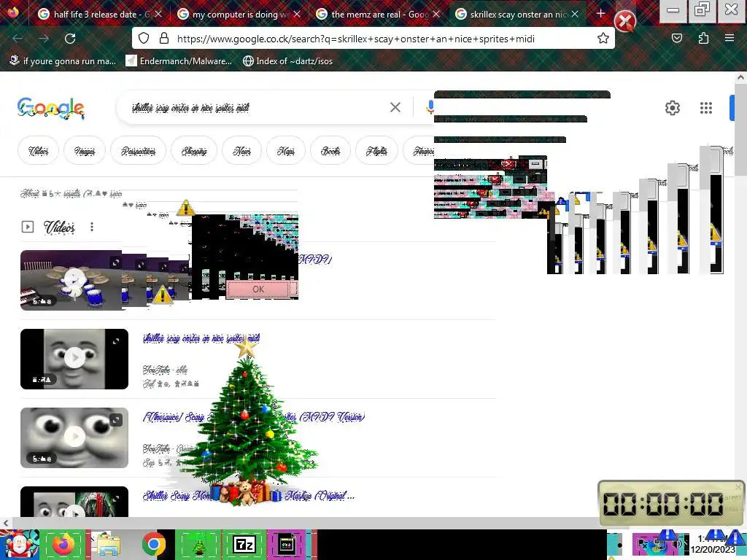Open the Vinesauce Scary MIDI Version result
Image resolution: width=747 pixels, height=560 pixels.
click(253, 416)
